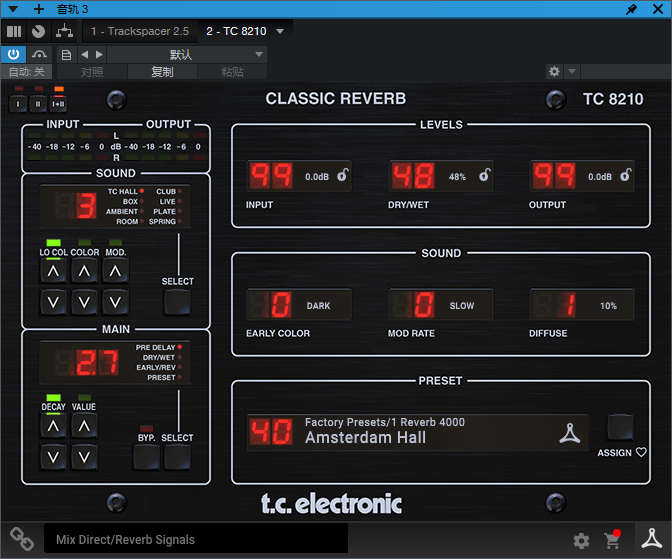Decrease MOD. with down arrow
Image resolution: width=672 pixels, height=559 pixels.
pos(115,303)
